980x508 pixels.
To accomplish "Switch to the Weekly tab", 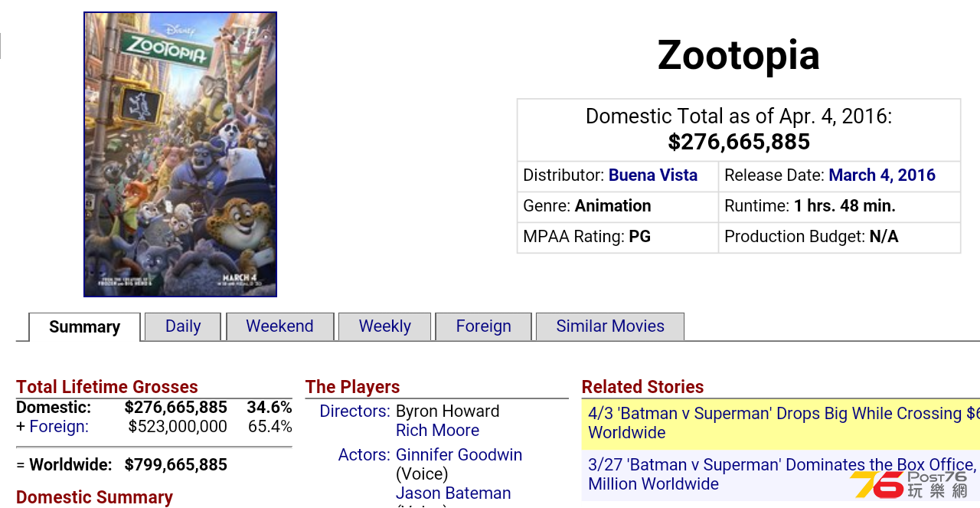I will point(385,326).
